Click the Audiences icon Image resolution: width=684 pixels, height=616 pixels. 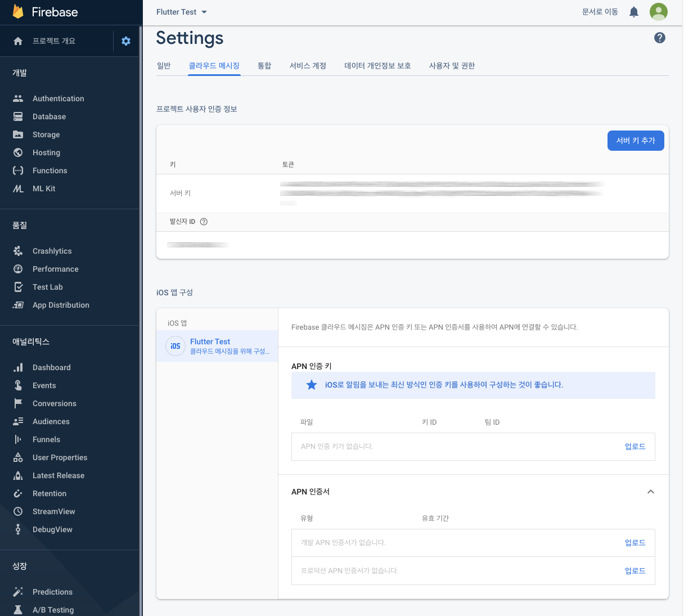pos(18,421)
